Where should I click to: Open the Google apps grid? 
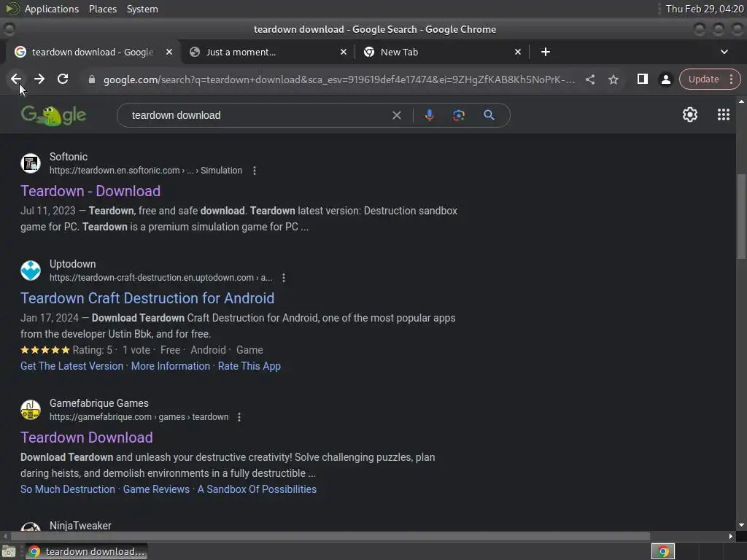(723, 114)
